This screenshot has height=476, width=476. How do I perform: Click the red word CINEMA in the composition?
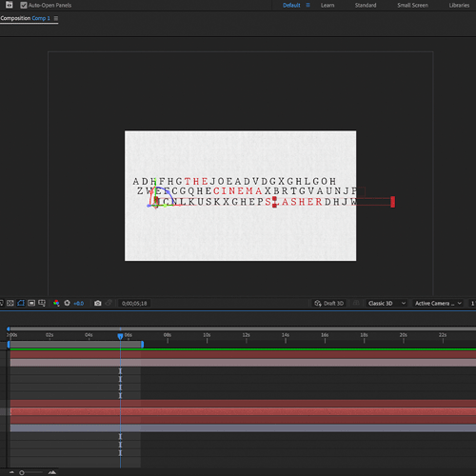238,191
